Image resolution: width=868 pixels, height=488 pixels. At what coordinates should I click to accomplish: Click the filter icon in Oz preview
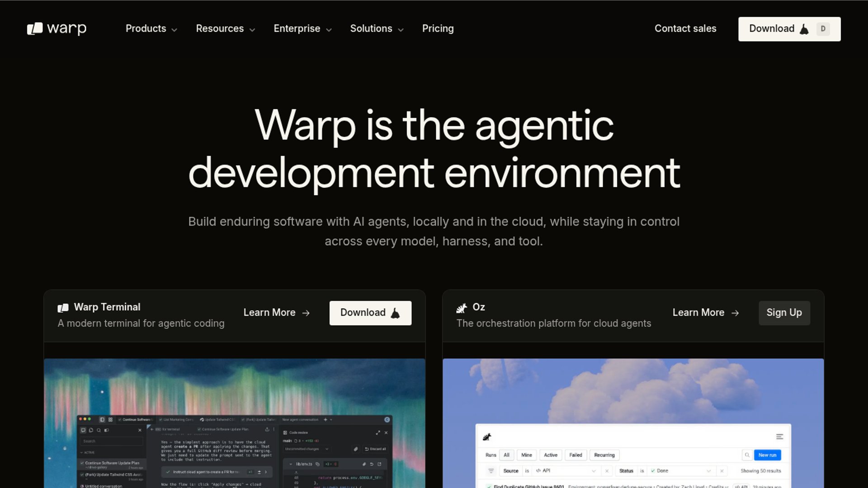coord(491,471)
